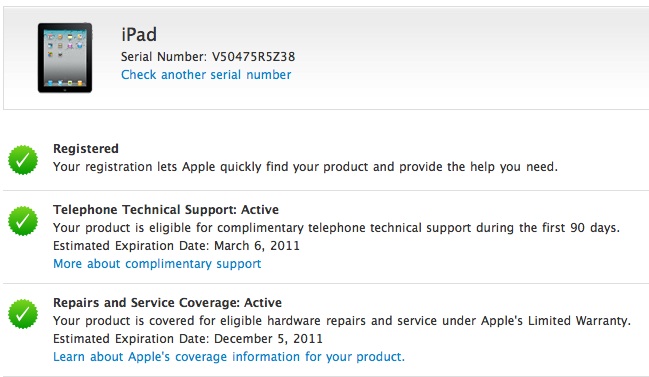The height and width of the screenshot is (377, 649).
Task: Click the home button on iPad image
Action: (x=65, y=89)
